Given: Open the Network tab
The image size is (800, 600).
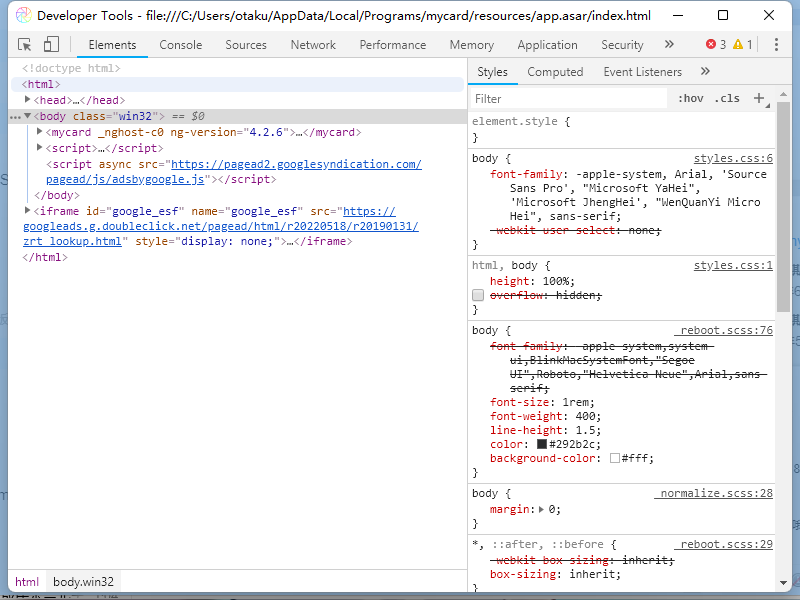Looking at the screenshot, I should coord(313,45).
